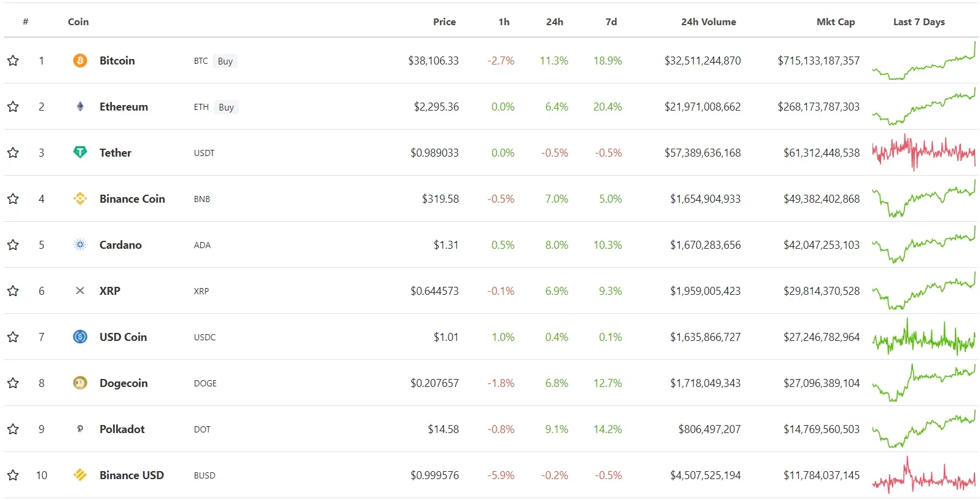The image size is (980, 500).
Task: View Binance Coin's 7-day sparkline chart
Action: pos(924,198)
